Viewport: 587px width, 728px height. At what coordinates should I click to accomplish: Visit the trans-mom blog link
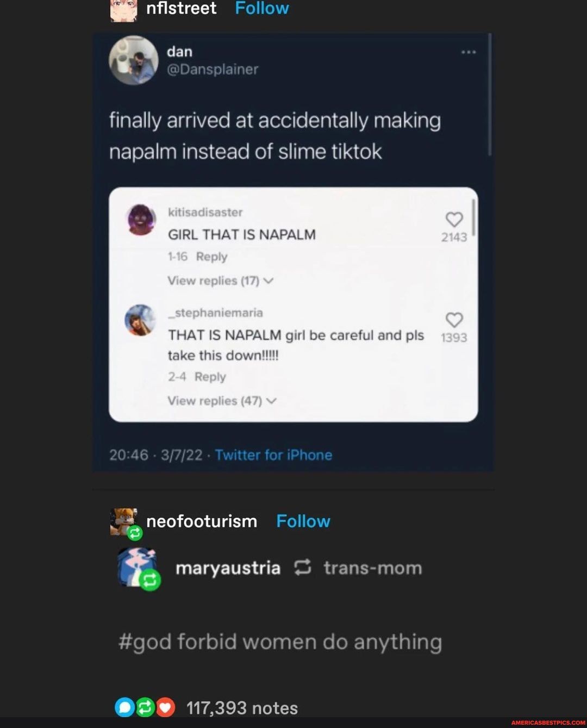tap(372, 568)
